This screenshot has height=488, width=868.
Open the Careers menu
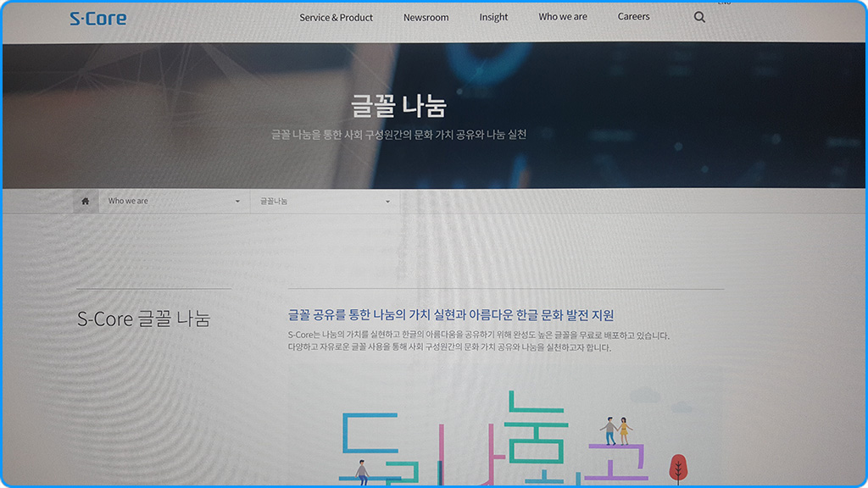point(633,17)
